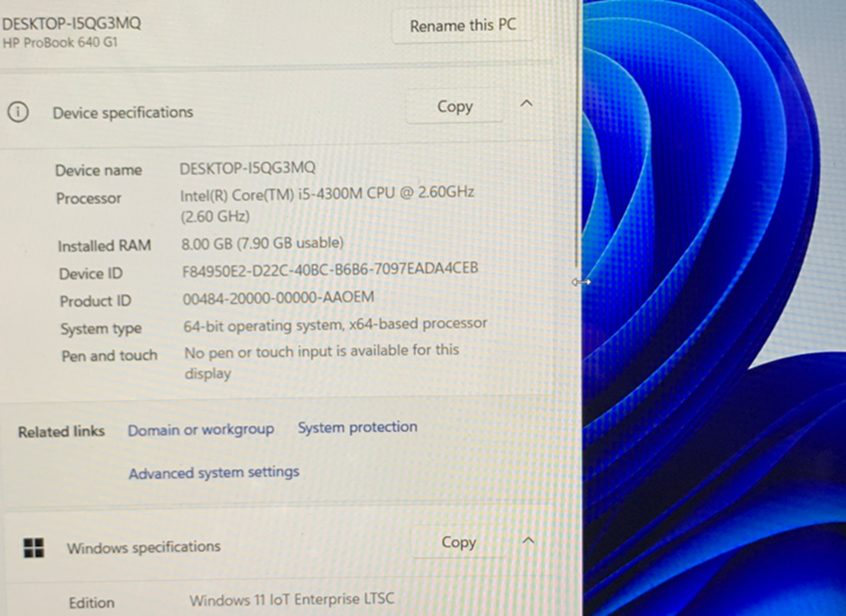Screen dimensions: 846x616
Task: Copy the Windows specifications
Action: click(458, 543)
